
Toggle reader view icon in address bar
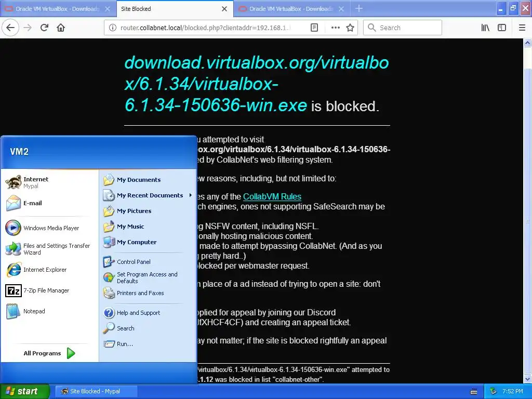[314, 28]
